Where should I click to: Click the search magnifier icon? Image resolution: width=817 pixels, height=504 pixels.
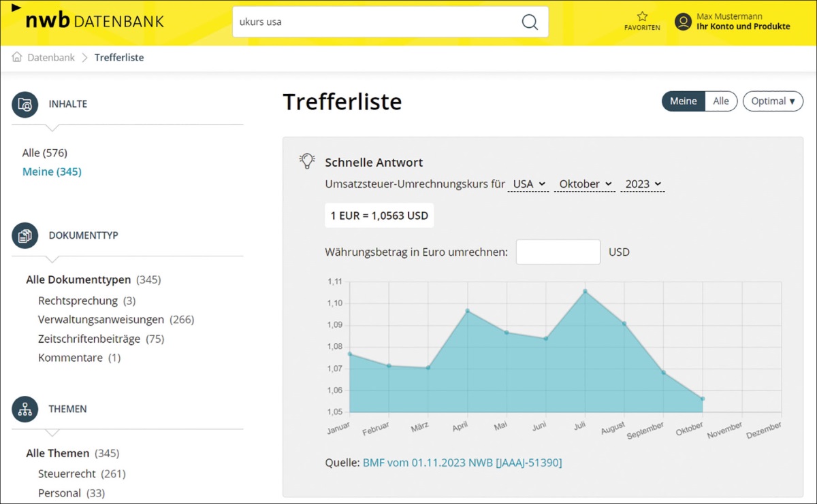pyautogui.click(x=529, y=22)
